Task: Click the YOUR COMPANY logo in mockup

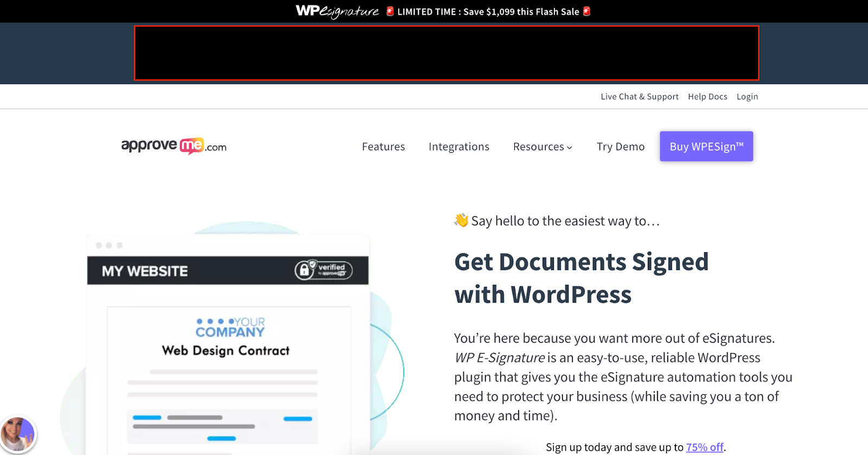Action: (x=230, y=328)
